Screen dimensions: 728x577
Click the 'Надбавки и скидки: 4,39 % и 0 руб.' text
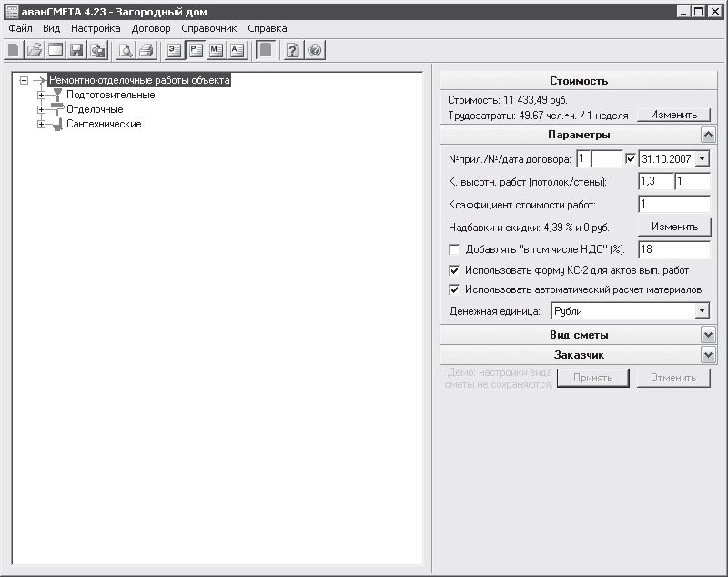[529, 228]
